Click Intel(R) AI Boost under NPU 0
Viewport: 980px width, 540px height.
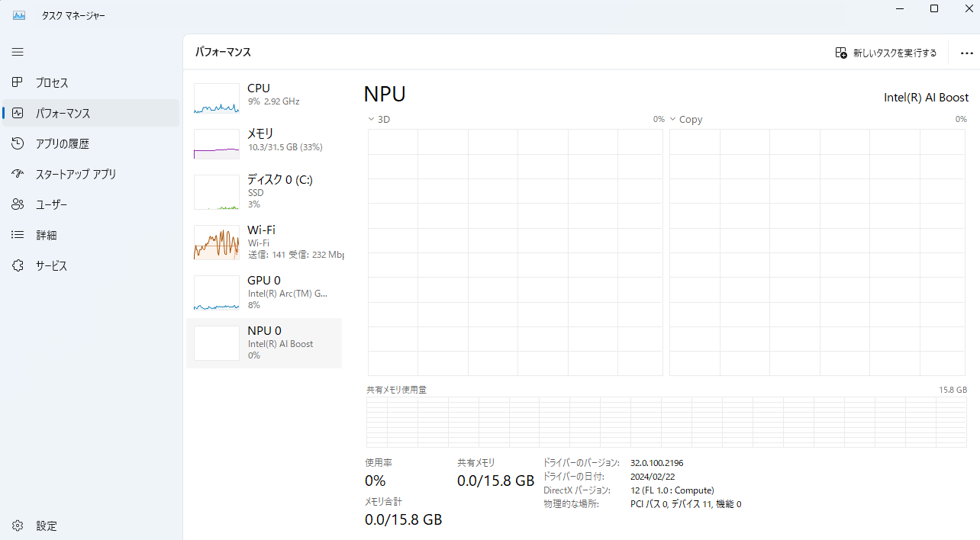pos(280,344)
